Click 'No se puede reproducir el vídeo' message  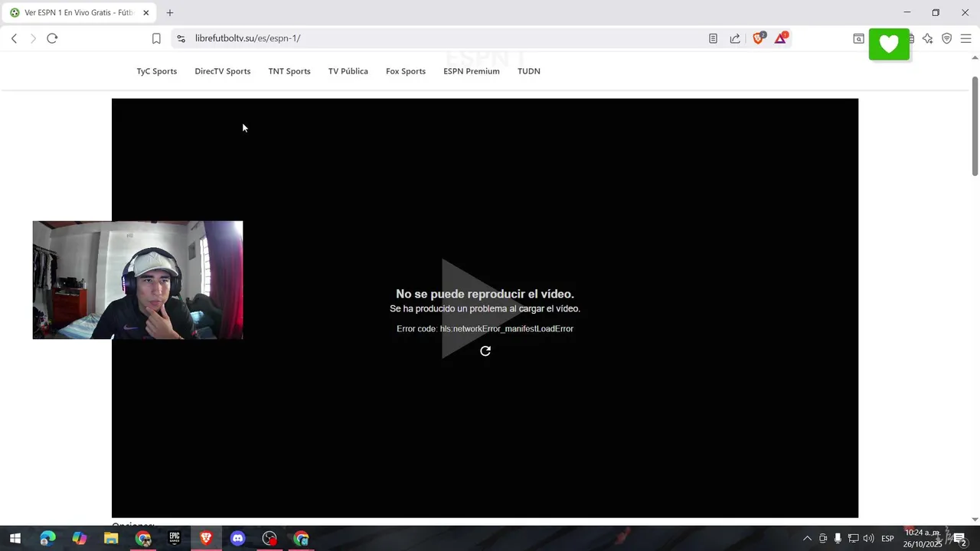(485, 294)
